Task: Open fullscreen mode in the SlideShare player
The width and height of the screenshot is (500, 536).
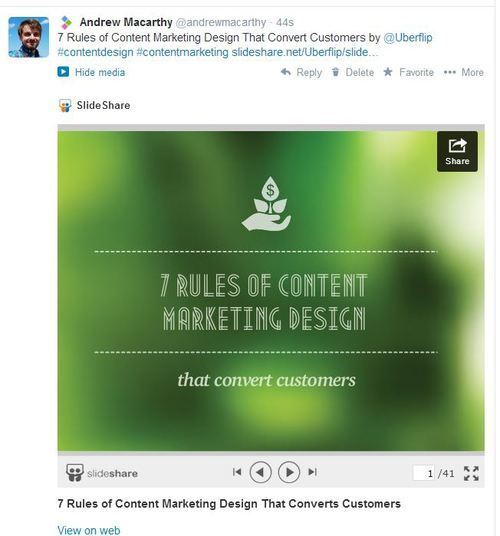Action: coord(471,473)
